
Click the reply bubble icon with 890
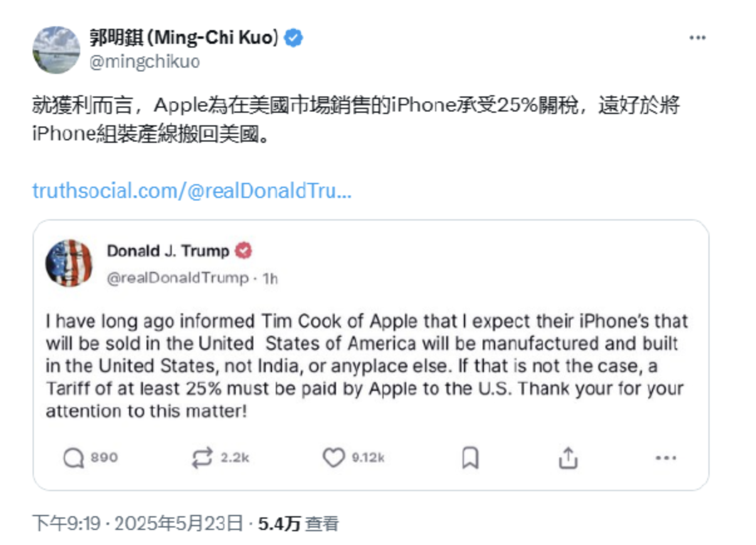pyautogui.click(x=74, y=458)
